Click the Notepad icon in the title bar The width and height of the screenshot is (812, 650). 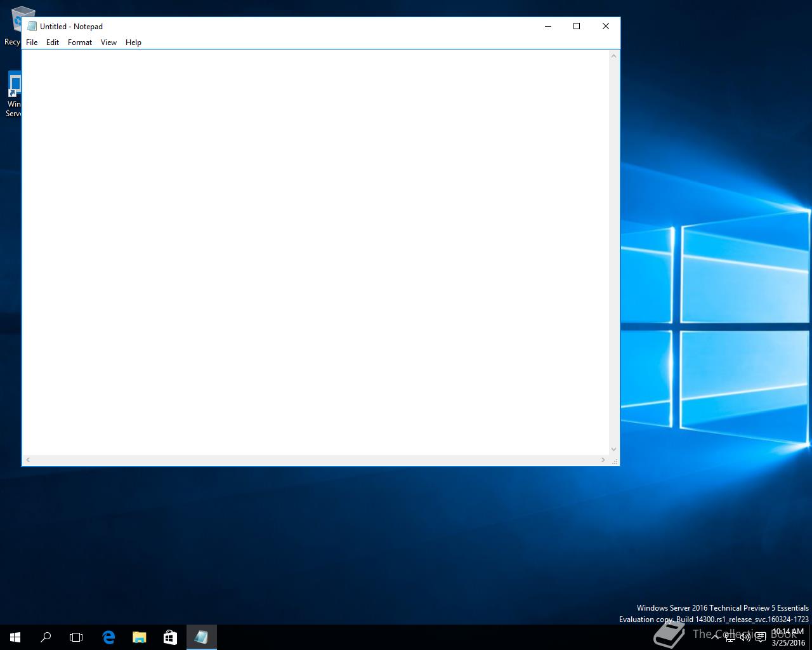(32, 26)
